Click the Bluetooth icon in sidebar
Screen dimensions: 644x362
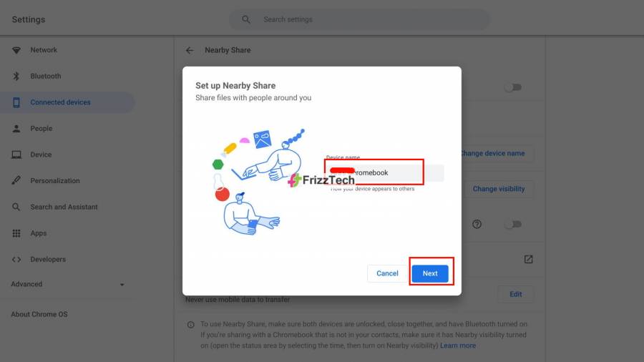[x=16, y=76]
